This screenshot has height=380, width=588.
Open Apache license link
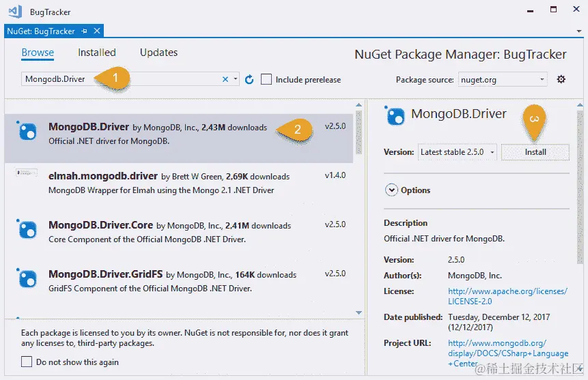507,296
